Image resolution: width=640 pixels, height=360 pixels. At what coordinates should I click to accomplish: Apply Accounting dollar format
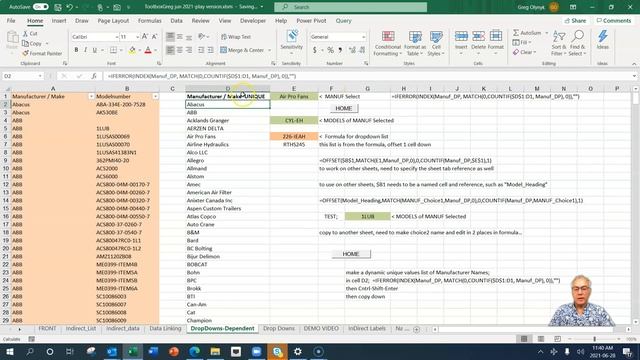[314, 50]
